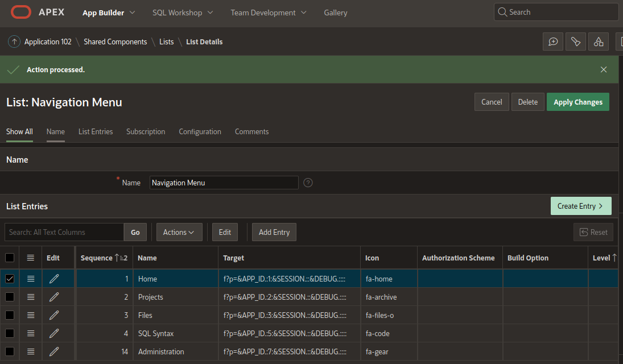The width and height of the screenshot is (623, 364).
Task: Focus the Search All Text Columns field
Action: (64, 232)
